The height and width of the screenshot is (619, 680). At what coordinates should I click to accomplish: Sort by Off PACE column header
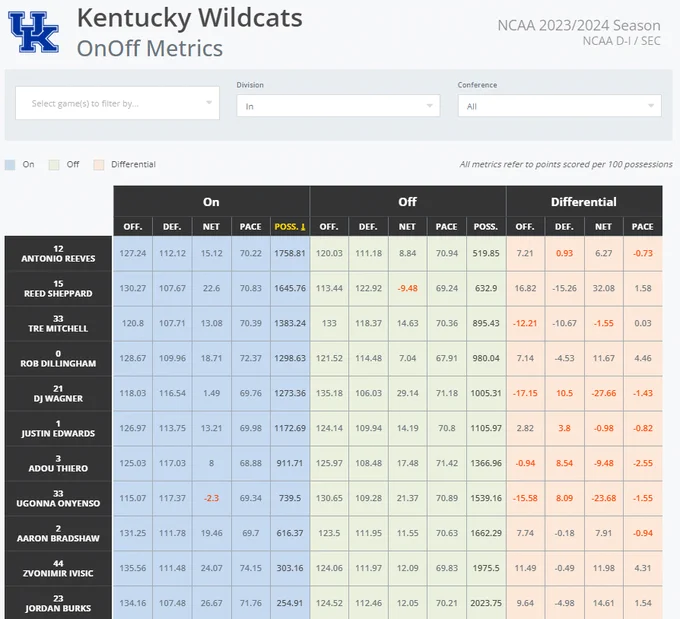[x=447, y=226]
